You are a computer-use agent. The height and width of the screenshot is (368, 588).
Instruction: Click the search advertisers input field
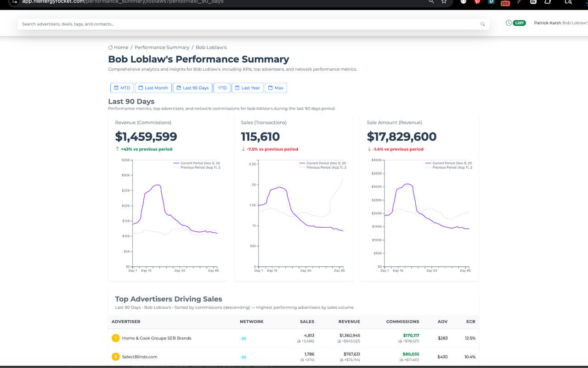tap(253, 24)
